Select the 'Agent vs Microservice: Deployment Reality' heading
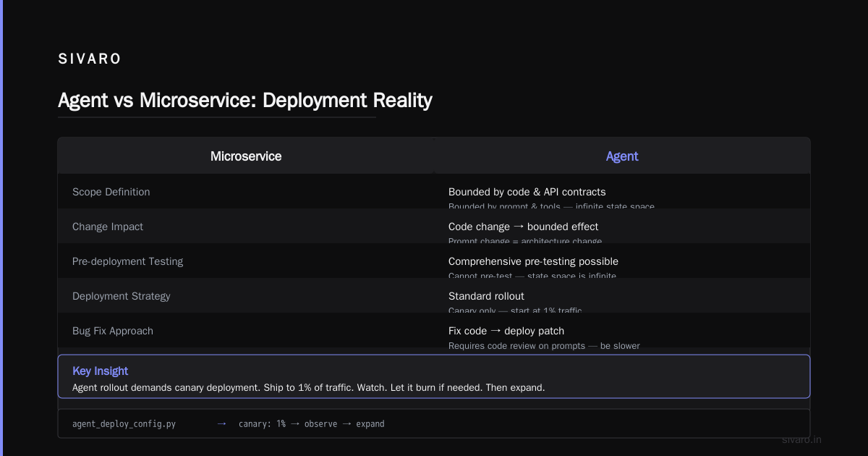The image size is (868, 456). click(245, 100)
